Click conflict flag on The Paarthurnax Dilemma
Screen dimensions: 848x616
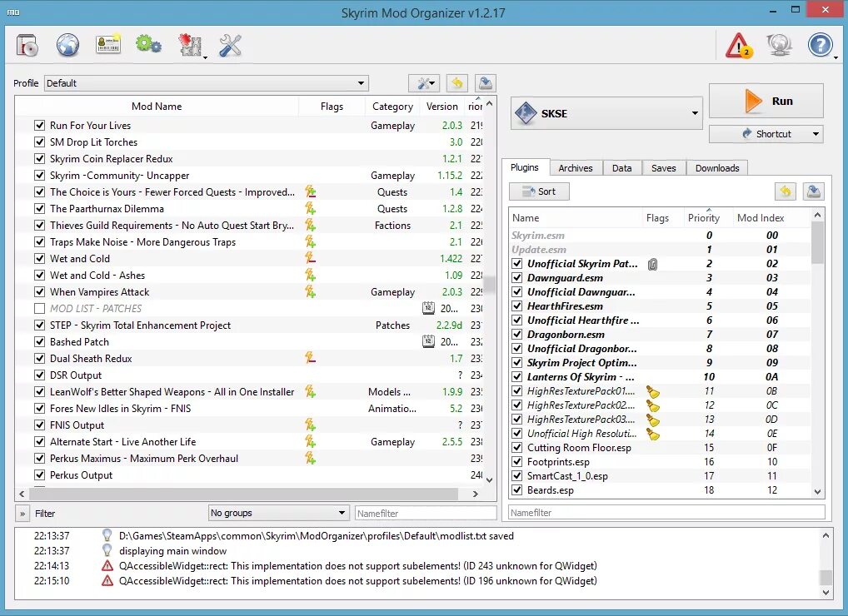click(310, 209)
